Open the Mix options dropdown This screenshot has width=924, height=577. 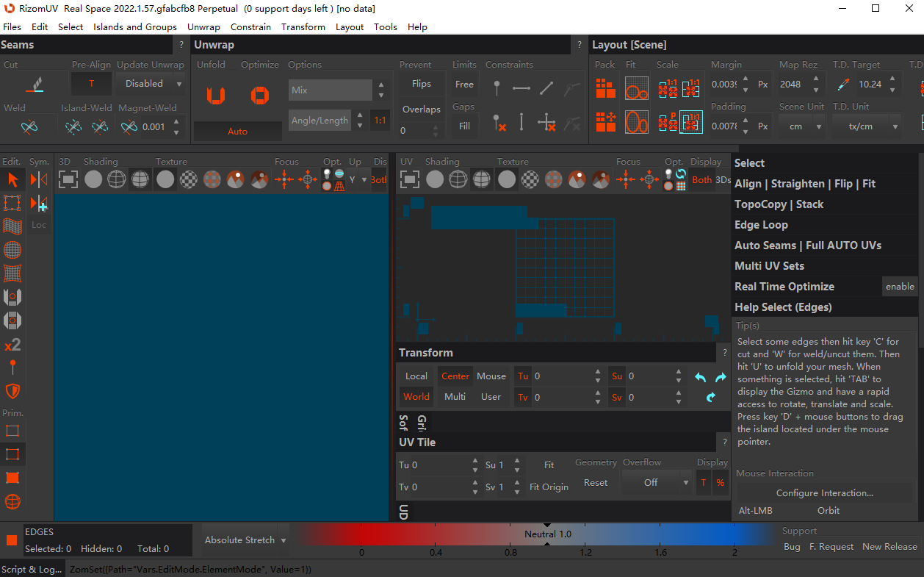(331, 90)
